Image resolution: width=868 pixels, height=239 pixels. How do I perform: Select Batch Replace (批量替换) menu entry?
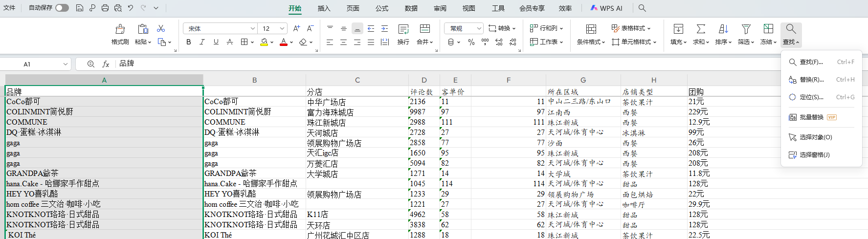[822, 117]
